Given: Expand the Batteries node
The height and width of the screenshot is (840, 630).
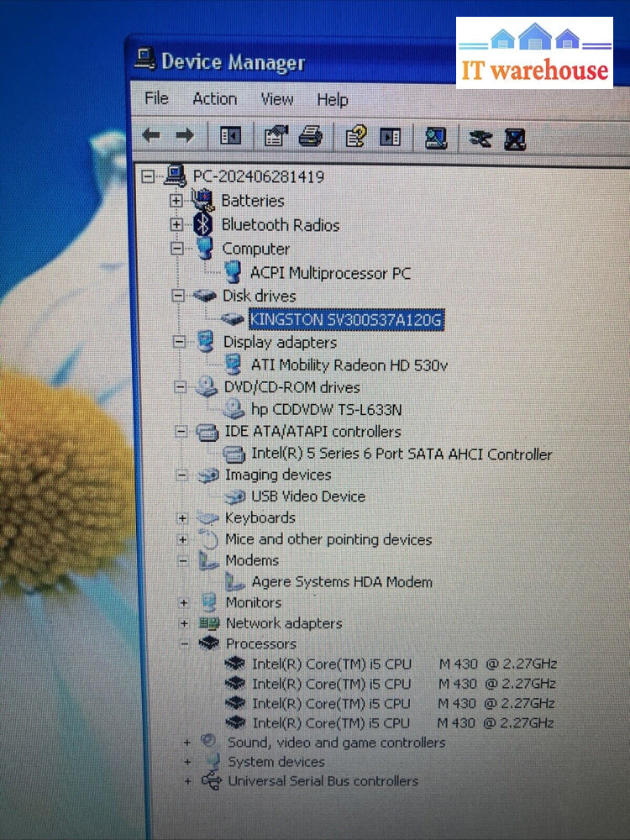Looking at the screenshot, I should click(176, 201).
